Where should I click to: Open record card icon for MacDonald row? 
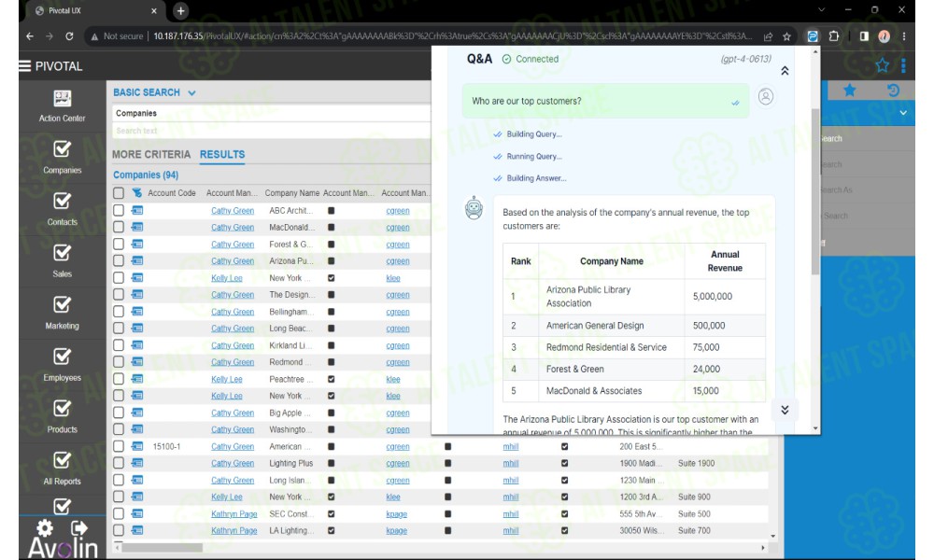pos(137,227)
